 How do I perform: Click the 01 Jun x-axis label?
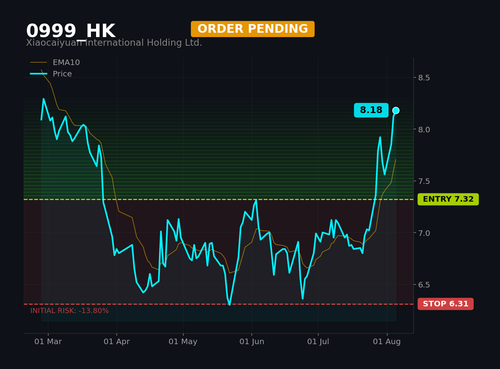click(252, 341)
